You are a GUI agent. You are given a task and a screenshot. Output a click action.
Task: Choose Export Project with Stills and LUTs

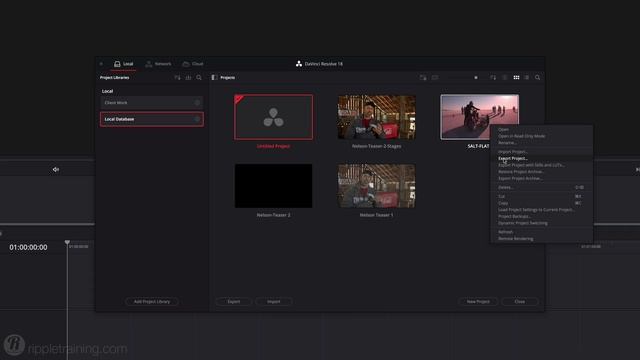coord(541,165)
